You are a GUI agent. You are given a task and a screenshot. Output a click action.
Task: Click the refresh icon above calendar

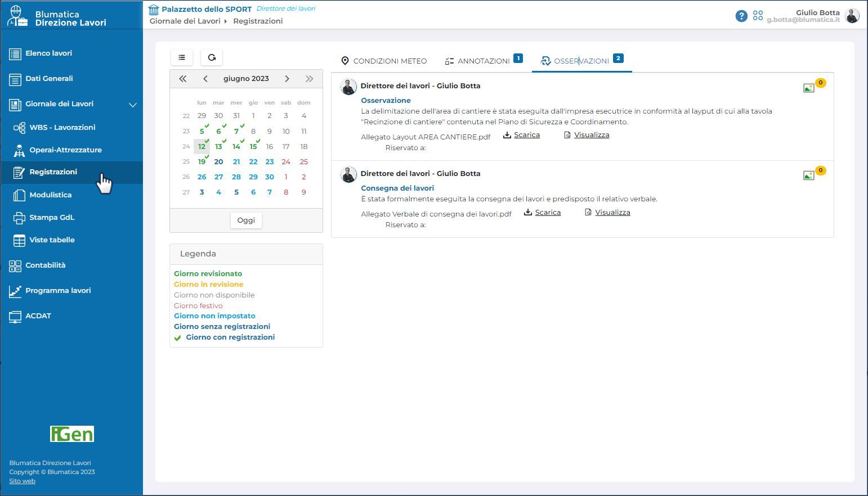212,57
